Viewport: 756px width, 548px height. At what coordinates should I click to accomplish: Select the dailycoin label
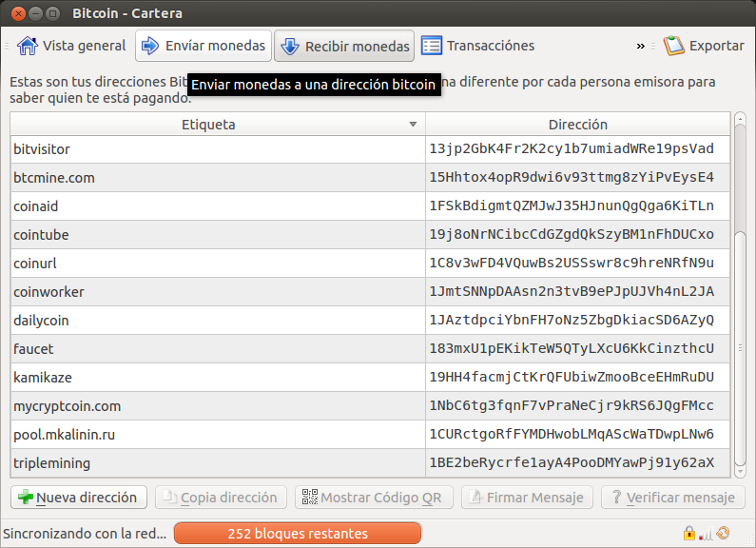[x=41, y=321]
